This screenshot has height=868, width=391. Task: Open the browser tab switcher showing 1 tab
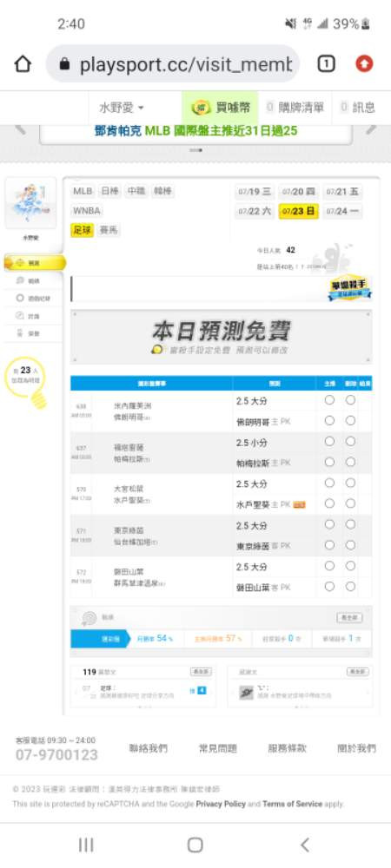(326, 64)
